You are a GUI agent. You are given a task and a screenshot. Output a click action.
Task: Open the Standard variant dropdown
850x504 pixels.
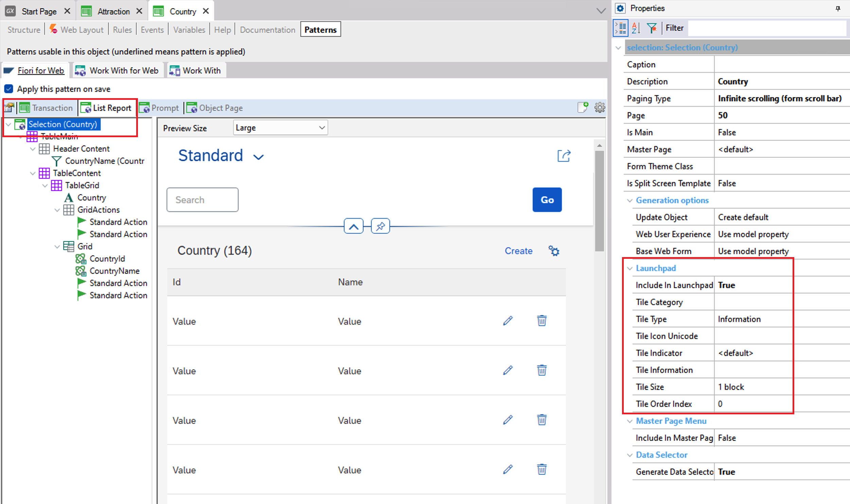point(259,157)
